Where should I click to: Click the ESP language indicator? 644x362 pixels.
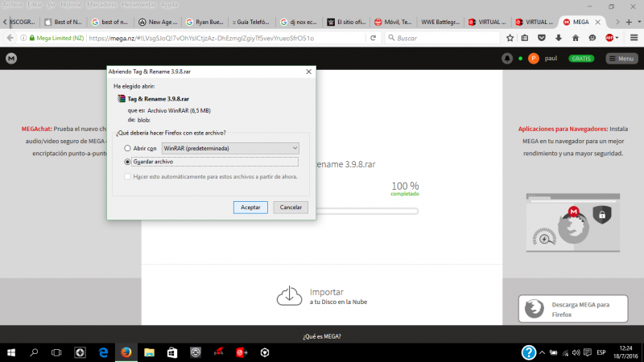click(601, 352)
